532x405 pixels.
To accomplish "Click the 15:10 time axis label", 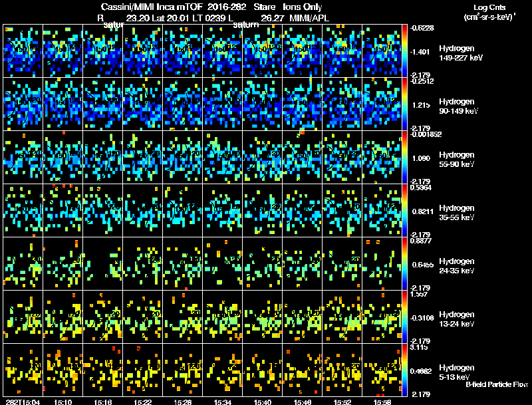I will coord(63,402).
